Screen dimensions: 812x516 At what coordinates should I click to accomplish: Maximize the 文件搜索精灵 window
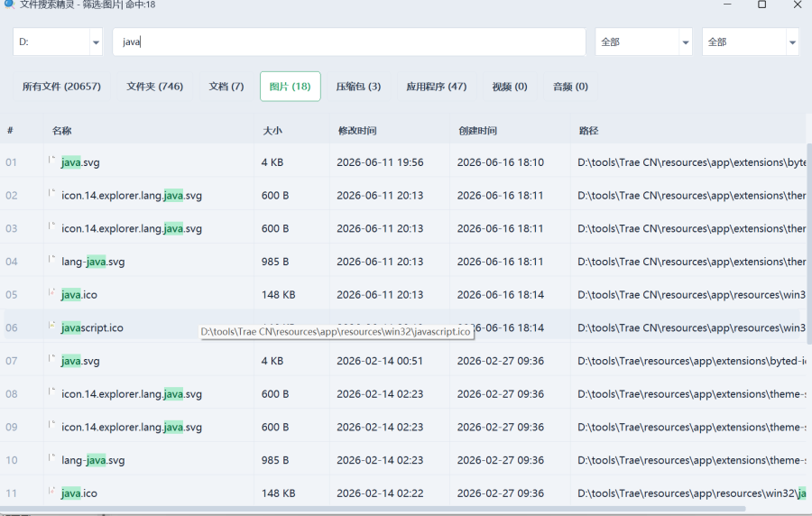761,5
